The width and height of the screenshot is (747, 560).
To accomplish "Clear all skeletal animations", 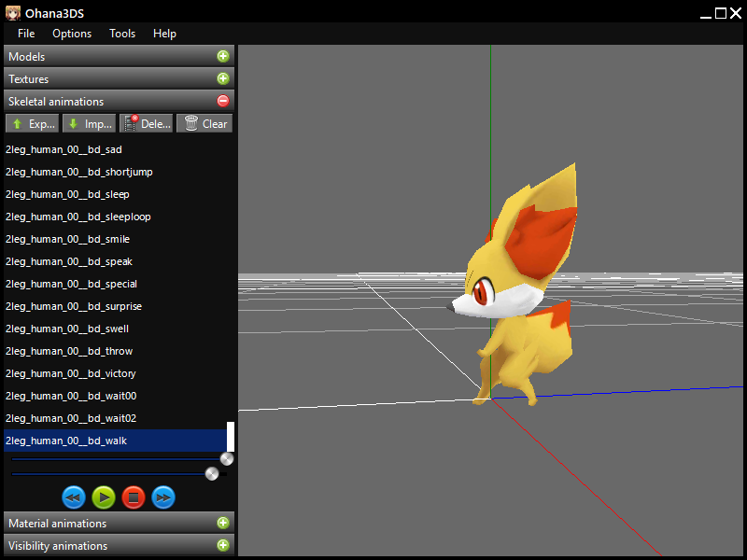I will pos(204,123).
